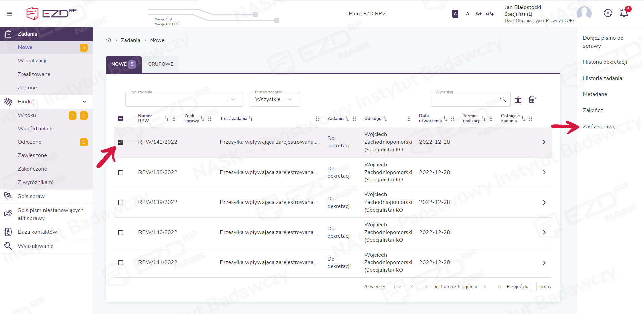The height and width of the screenshot is (314, 644).
Task: Collapse the Biurko sidebar section
Action: pos(84,102)
